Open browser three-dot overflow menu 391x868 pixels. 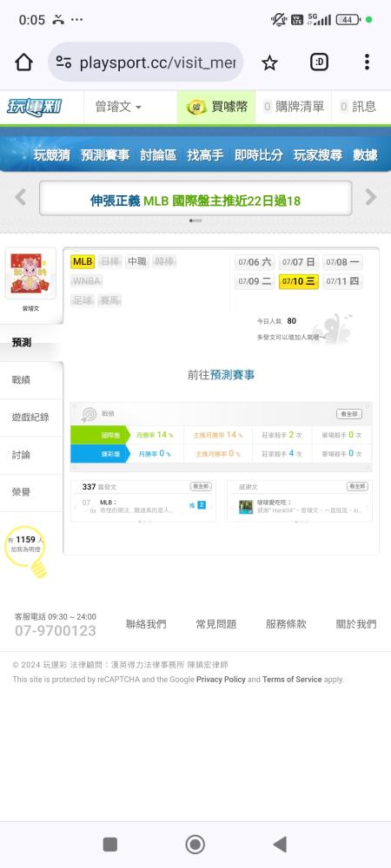[367, 62]
